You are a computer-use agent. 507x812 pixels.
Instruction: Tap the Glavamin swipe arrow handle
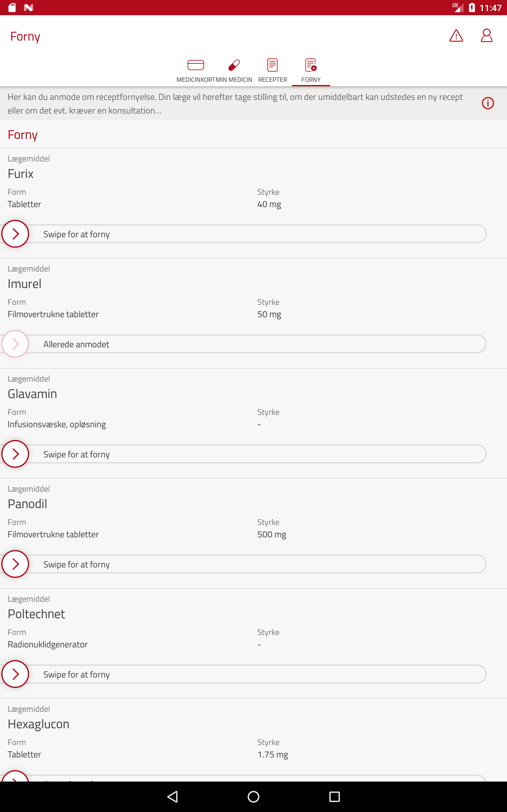click(15, 454)
